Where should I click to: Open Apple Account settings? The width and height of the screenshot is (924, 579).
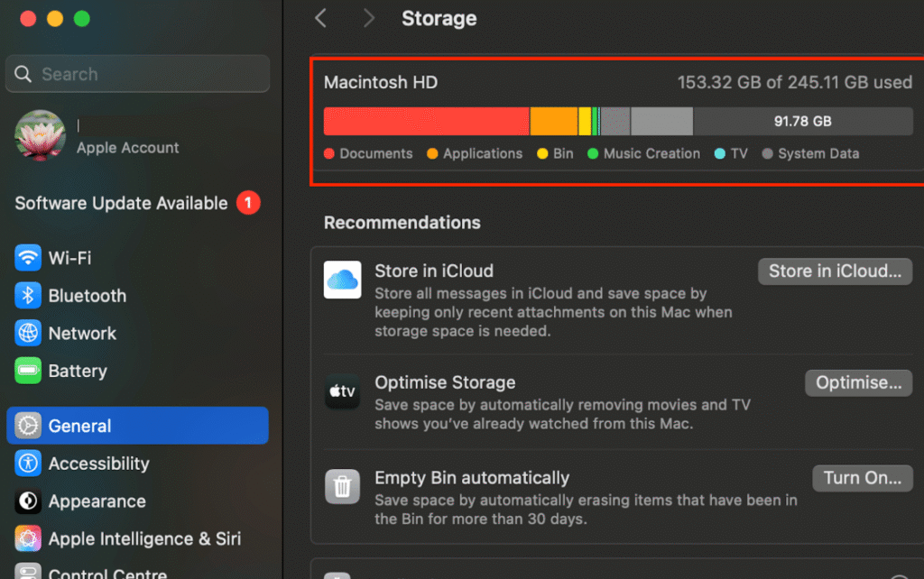(x=137, y=136)
